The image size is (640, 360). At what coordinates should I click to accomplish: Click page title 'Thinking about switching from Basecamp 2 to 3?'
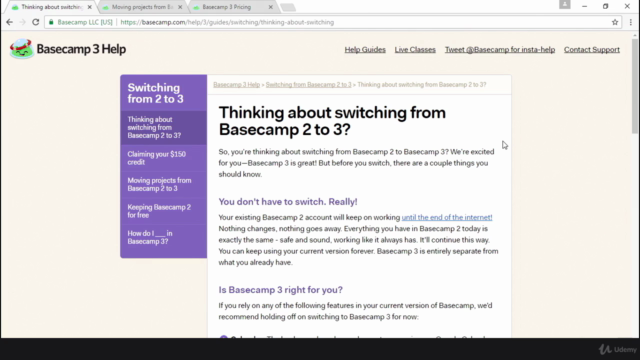tap(332, 121)
